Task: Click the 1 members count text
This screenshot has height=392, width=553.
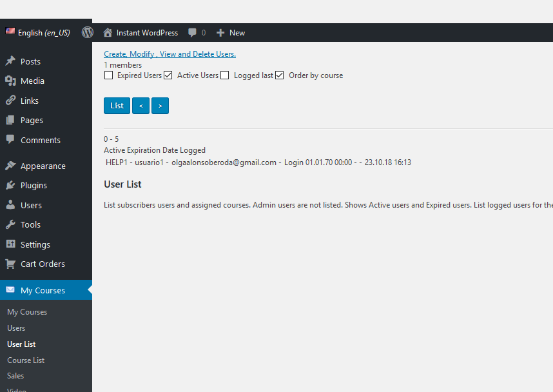Action: pyautogui.click(x=122, y=65)
